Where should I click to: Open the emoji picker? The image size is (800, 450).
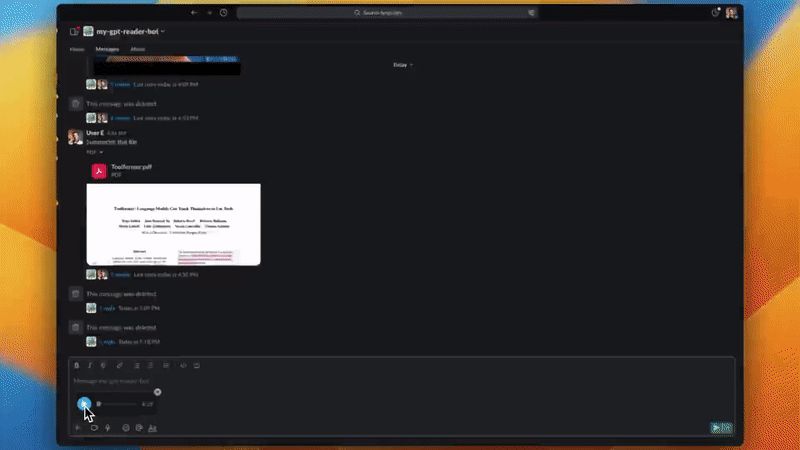(x=125, y=427)
